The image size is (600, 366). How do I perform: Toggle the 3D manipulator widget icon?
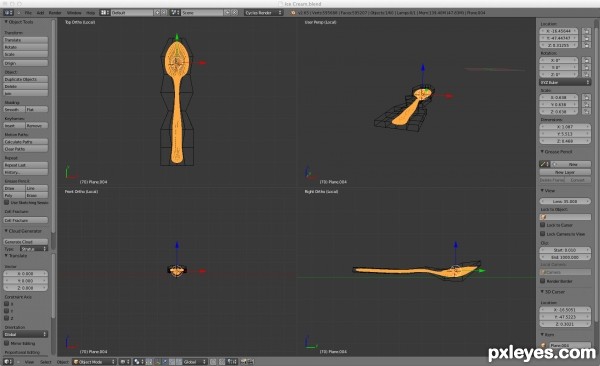tap(157, 361)
